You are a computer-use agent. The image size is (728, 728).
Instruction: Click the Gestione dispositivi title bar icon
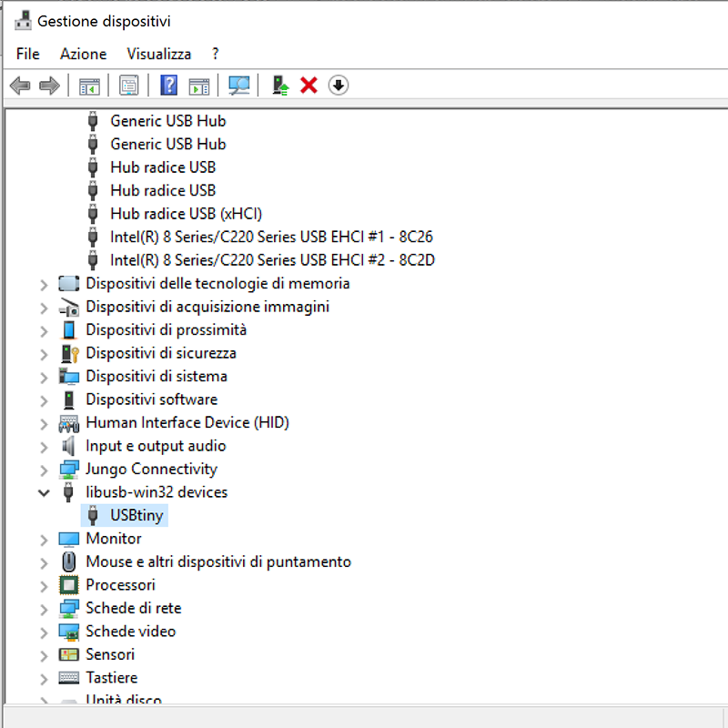tap(23, 21)
